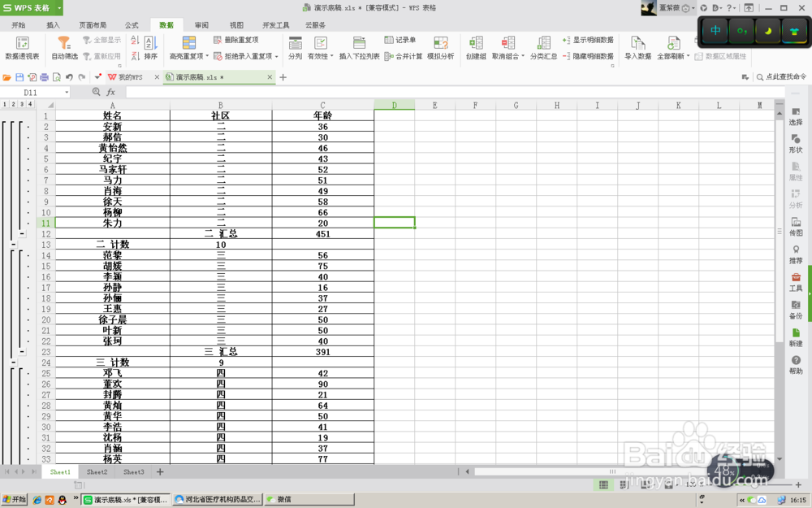Click Show Detail (显示明细数据)

tap(588, 40)
